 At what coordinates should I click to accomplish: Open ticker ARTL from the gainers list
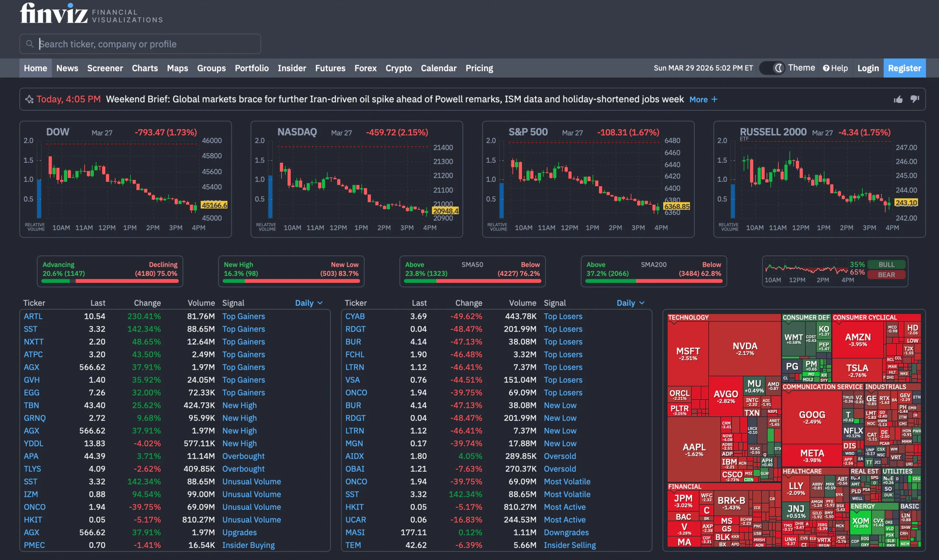coord(33,316)
